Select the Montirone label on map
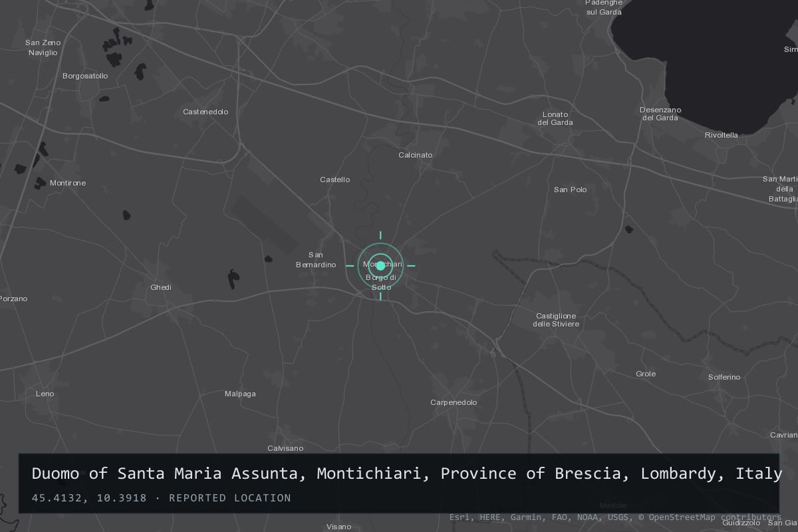 (x=68, y=183)
